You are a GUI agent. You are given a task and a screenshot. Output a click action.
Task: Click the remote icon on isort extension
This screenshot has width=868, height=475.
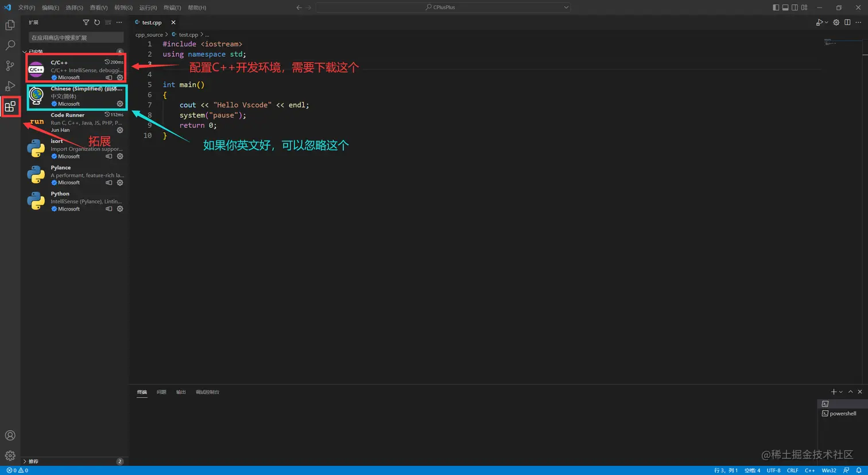point(109,156)
